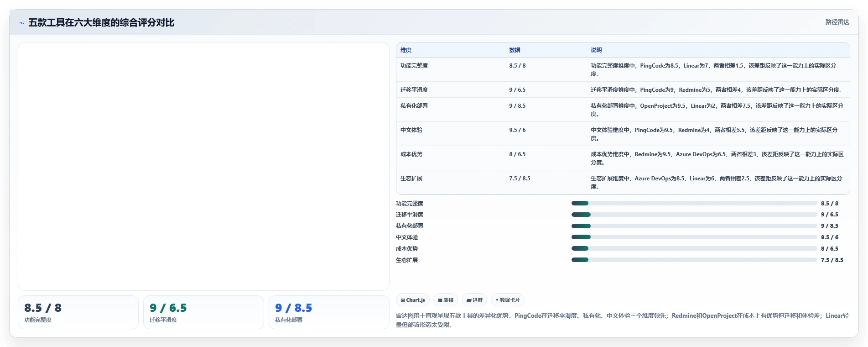Click the 成本优势 progress bar
The width and height of the screenshot is (868, 347).
(x=694, y=248)
